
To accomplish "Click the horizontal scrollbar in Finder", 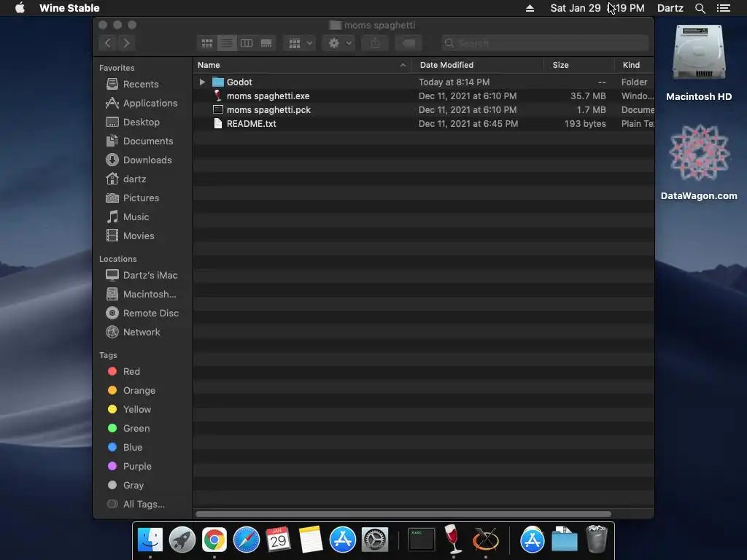I will coord(403,514).
